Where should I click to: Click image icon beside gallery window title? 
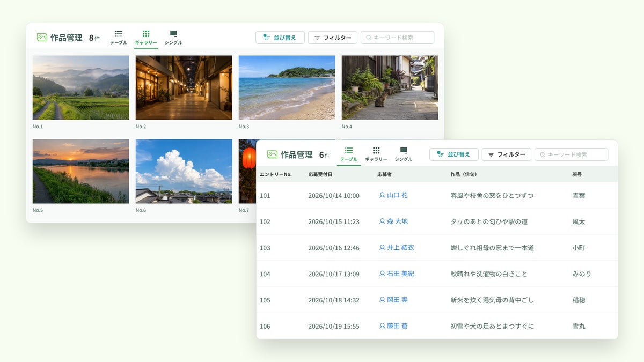pos(42,38)
